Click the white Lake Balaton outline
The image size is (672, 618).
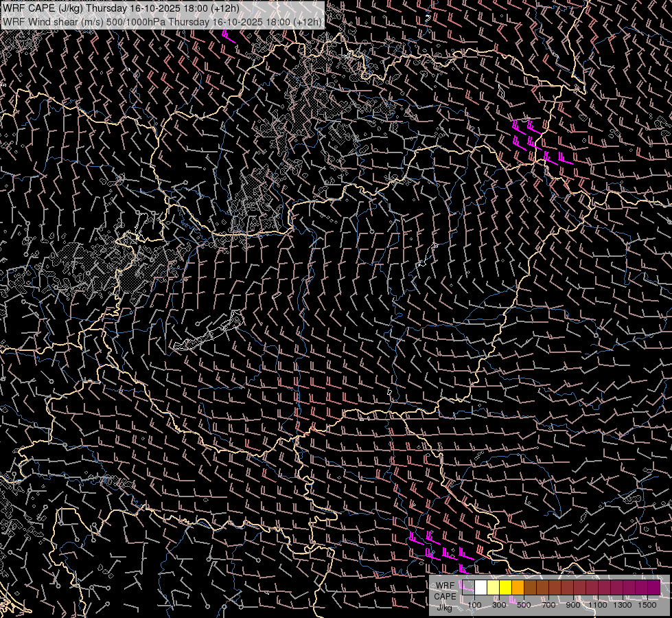pos(206,334)
